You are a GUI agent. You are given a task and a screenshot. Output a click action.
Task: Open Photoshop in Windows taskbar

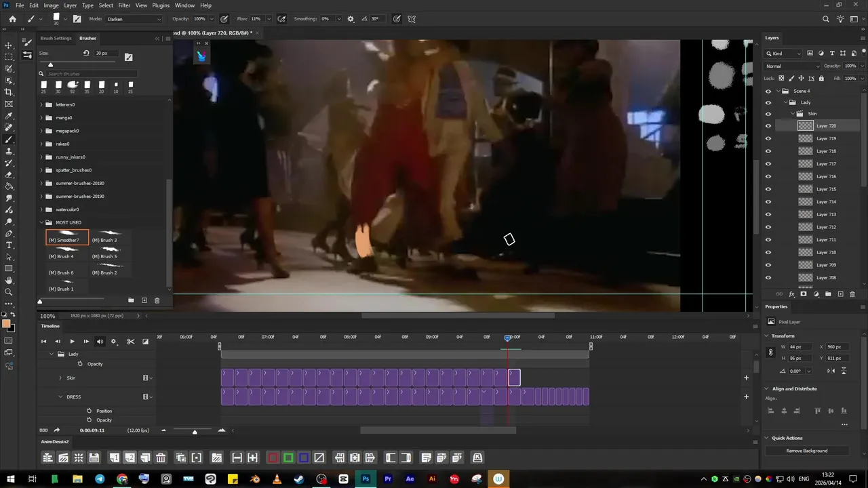[x=366, y=479]
